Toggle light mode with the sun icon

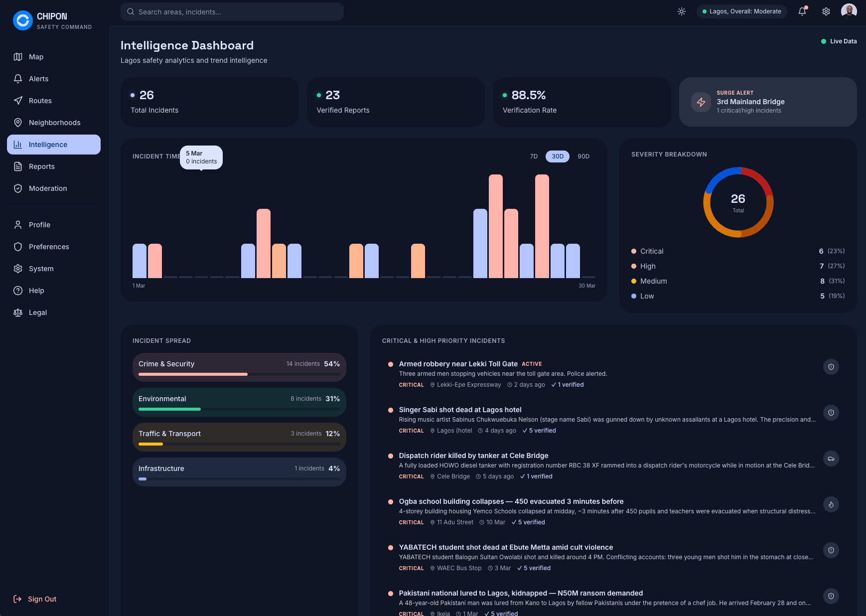[681, 11]
